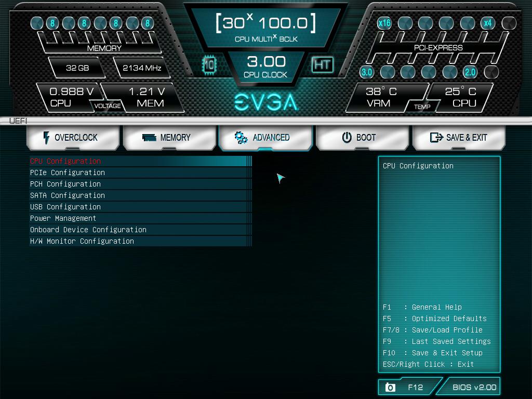Expand SATA Configuration submenu
This screenshot has width=532, height=399.
[68, 195]
